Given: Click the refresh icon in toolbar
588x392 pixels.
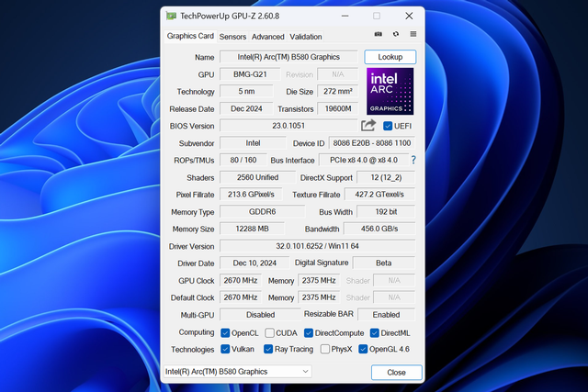Looking at the screenshot, I should tap(396, 34).
